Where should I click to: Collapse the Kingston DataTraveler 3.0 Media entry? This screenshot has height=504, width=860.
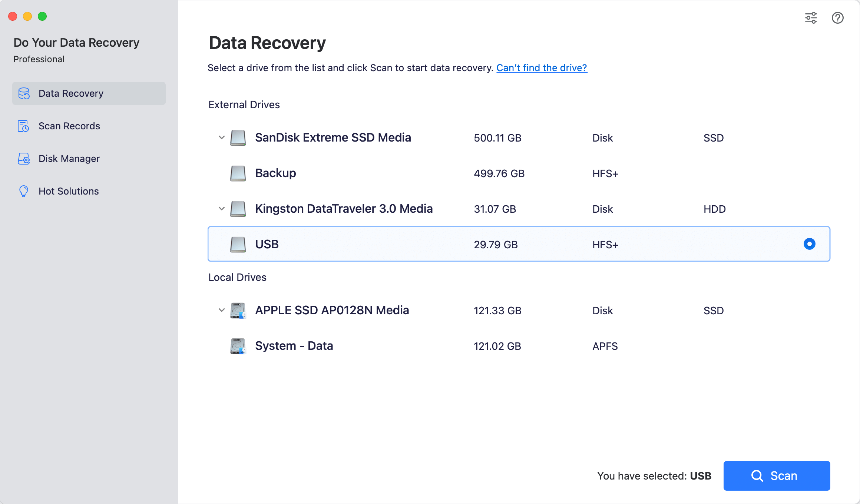coord(221,209)
